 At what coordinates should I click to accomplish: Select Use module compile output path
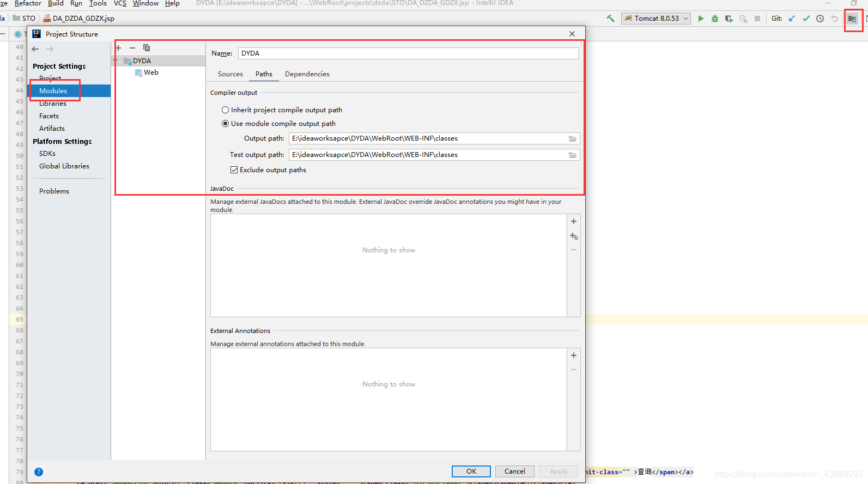278,124
